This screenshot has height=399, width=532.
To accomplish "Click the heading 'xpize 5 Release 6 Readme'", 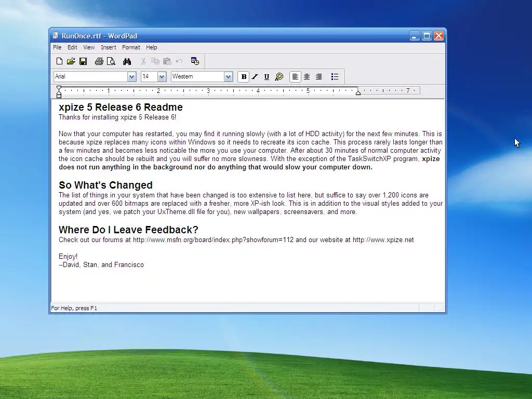I will click(x=121, y=107).
